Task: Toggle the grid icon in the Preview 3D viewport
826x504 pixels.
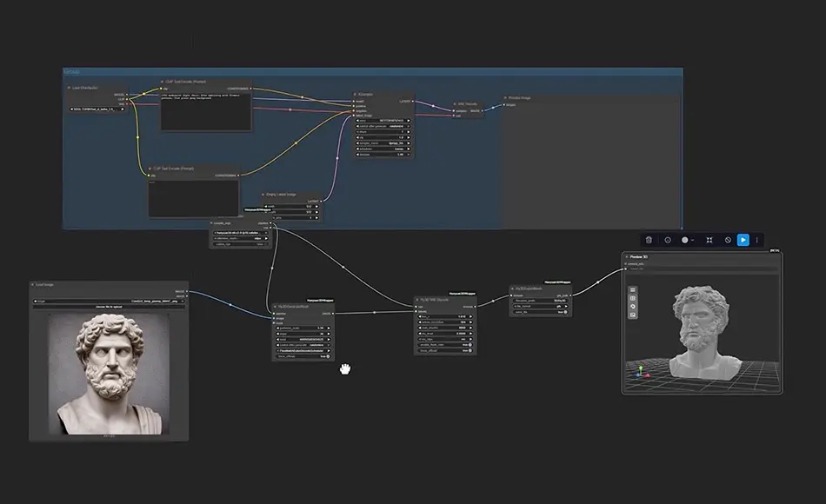Action: [633, 299]
